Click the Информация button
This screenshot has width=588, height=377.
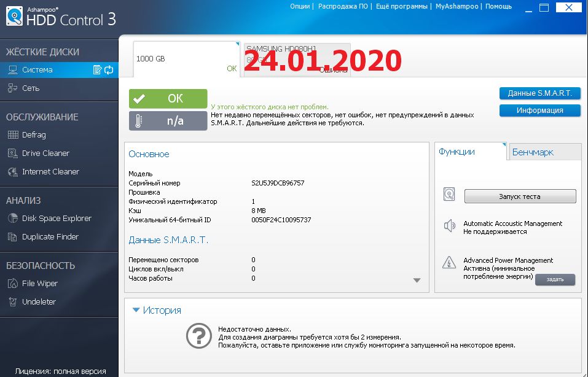pos(539,111)
